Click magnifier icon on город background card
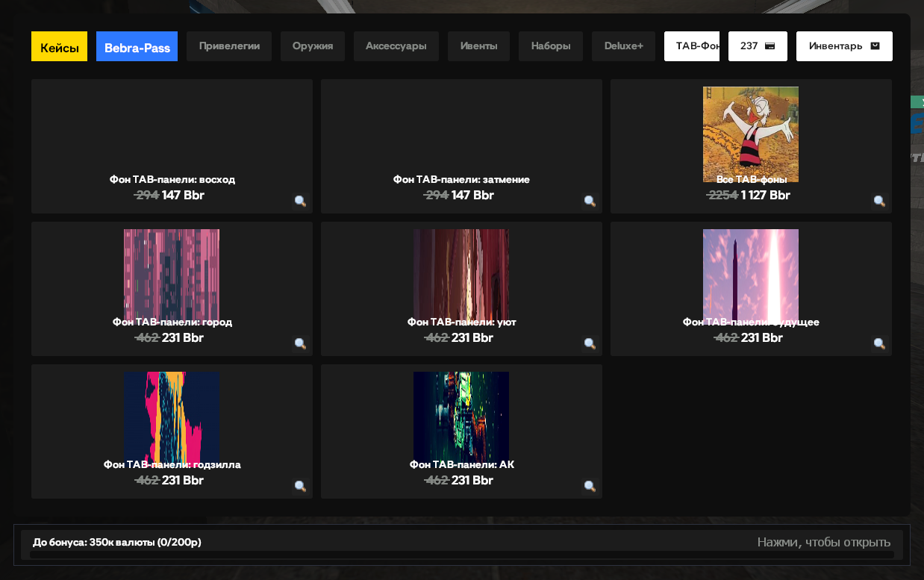Image resolution: width=924 pixels, height=580 pixels. [x=300, y=344]
